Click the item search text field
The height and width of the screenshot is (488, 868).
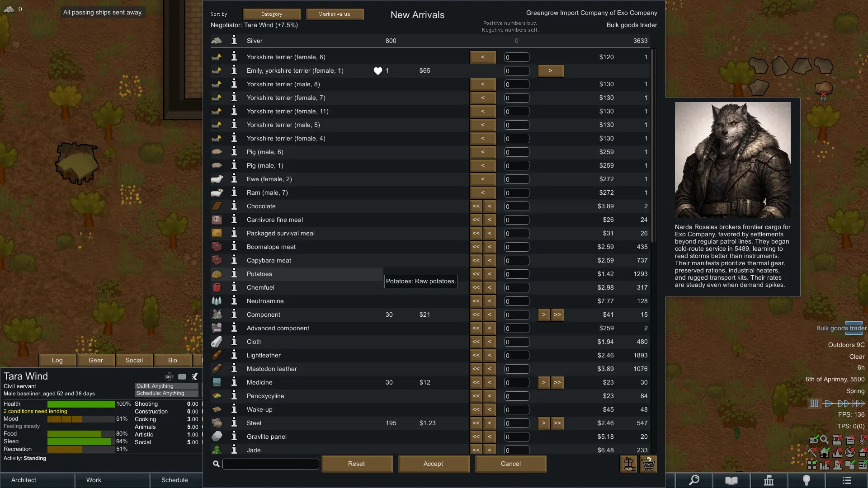click(271, 464)
